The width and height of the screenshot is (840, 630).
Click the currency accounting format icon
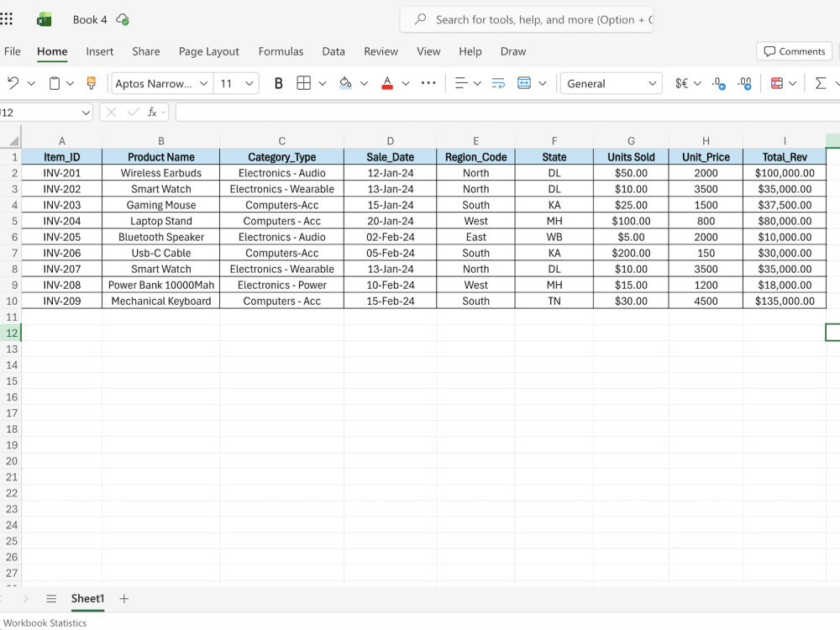click(681, 83)
